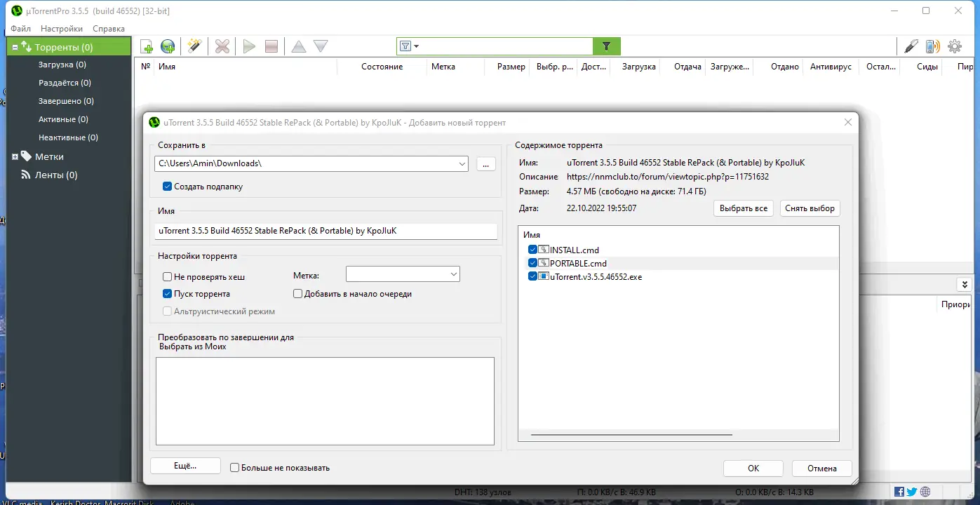This screenshot has width=980, height=505.
Task: Check Добавить в начало очереди
Action: [x=297, y=294]
